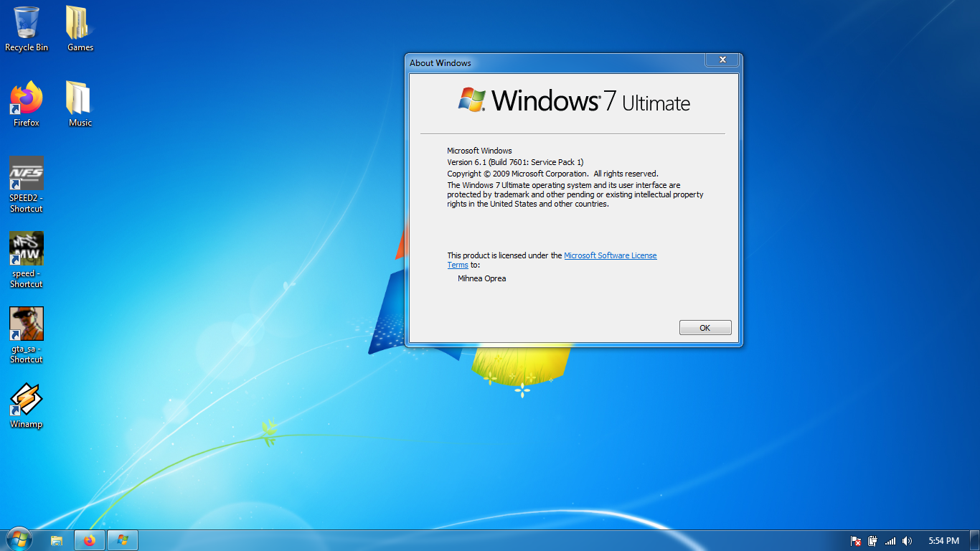Open the Microsoft Software License link
980x551 pixels.
[x=611, y=255]
